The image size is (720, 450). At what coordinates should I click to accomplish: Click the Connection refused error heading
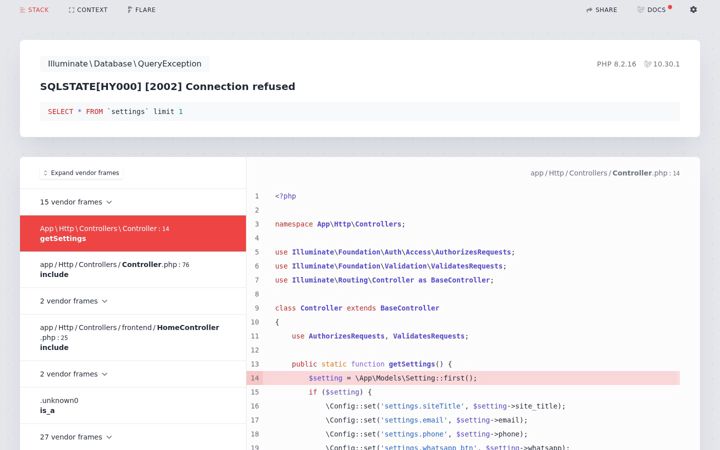(168, 86)
